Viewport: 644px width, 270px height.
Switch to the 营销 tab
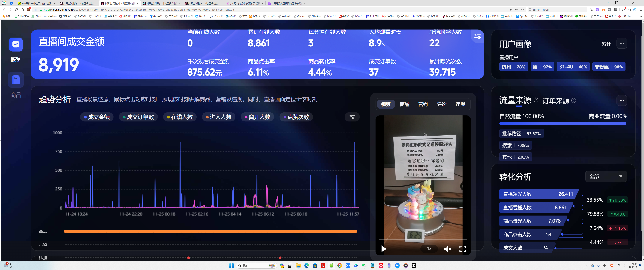(x=423, y=104)
